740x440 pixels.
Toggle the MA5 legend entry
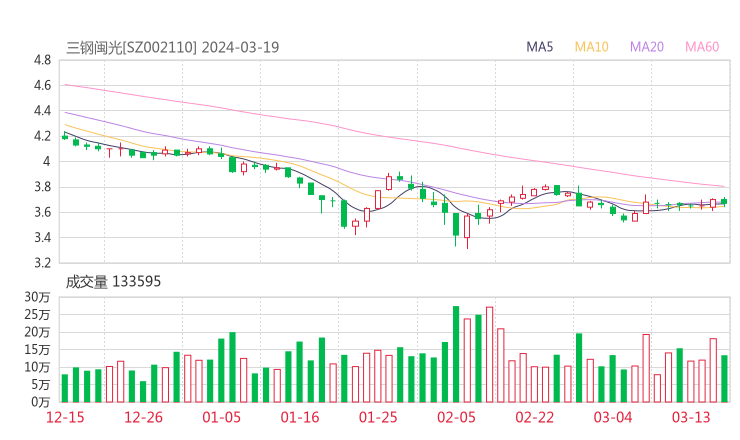(540, 47)
